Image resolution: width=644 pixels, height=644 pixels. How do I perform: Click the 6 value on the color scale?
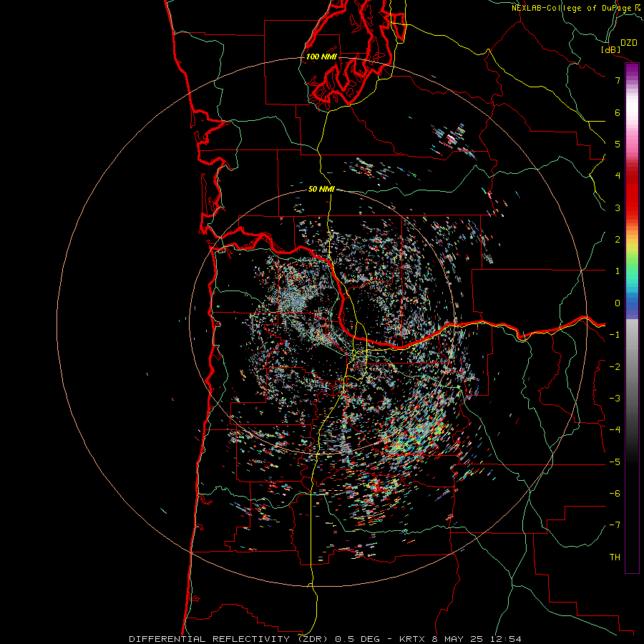click(x=618, y=112)
